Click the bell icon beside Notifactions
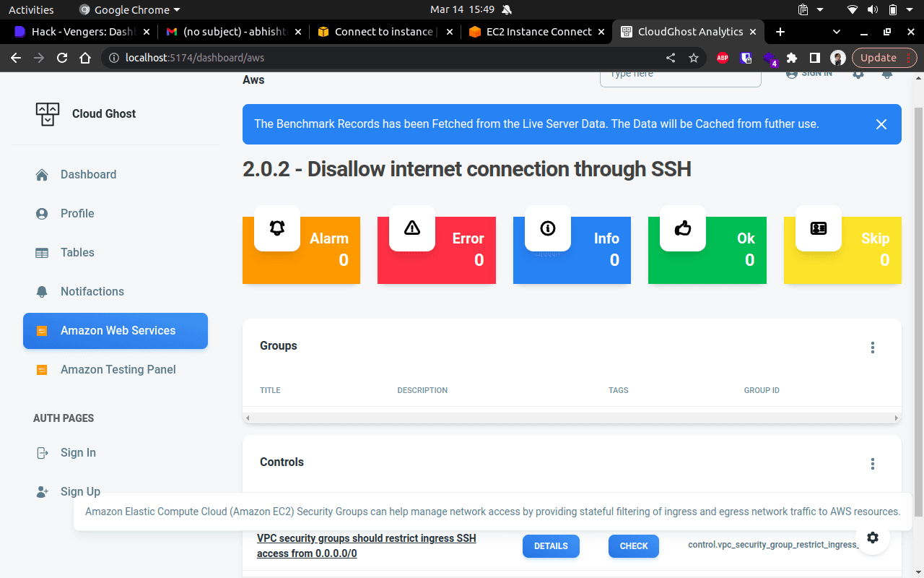924x578 pixels. [42, 292]
